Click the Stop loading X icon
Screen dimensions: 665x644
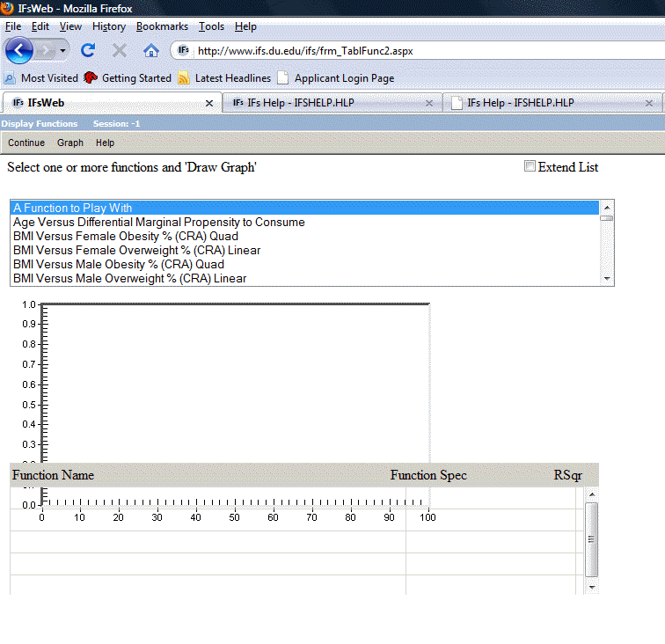[120, 50]
